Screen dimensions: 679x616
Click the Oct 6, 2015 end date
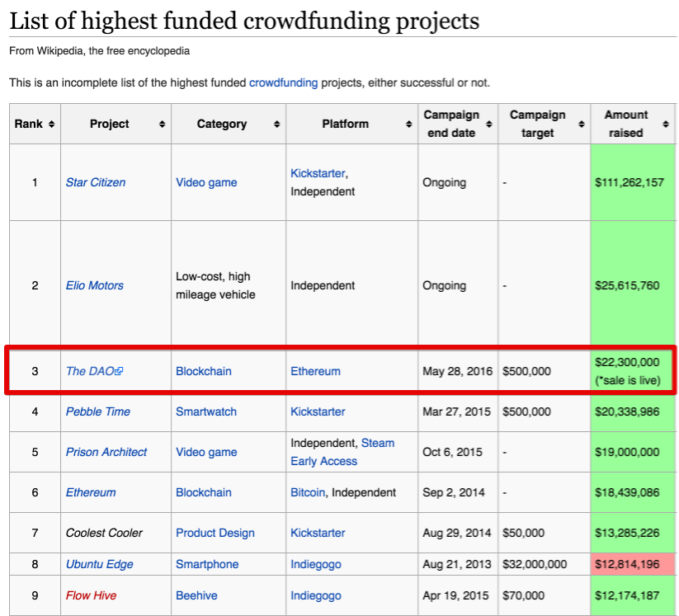click(x=452, y=452)
